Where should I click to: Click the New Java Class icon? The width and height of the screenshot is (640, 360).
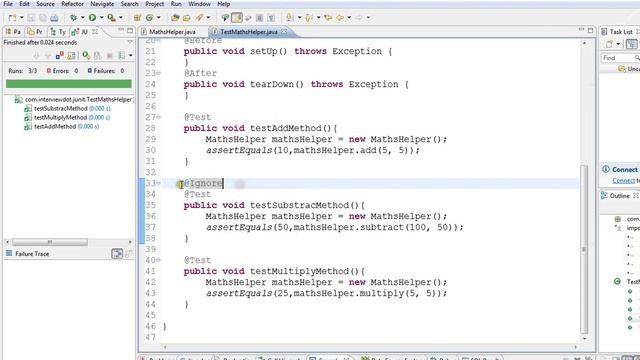tap(149, 18)
